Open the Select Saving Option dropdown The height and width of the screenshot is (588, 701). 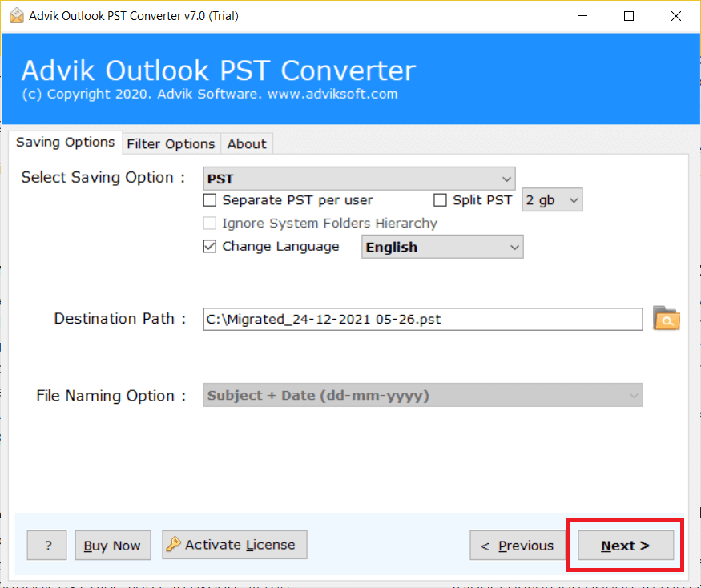point(359,178)
